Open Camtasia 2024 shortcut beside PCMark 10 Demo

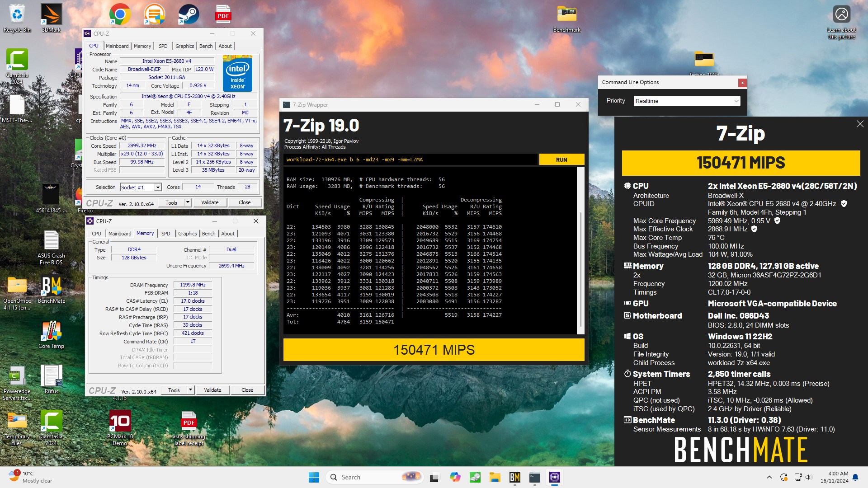point(51,428)
